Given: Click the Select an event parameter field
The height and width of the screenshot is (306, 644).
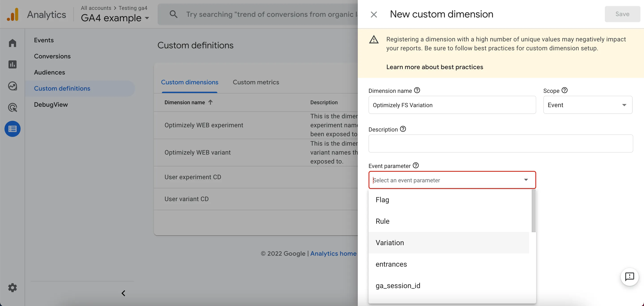Looking at the screenshot, I should pos(452,180).
